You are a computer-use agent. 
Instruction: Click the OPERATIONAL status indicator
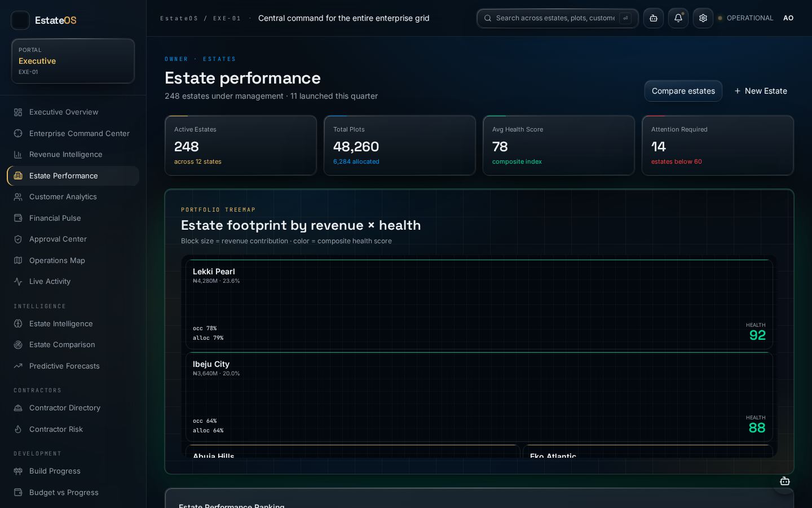point(745,18)
